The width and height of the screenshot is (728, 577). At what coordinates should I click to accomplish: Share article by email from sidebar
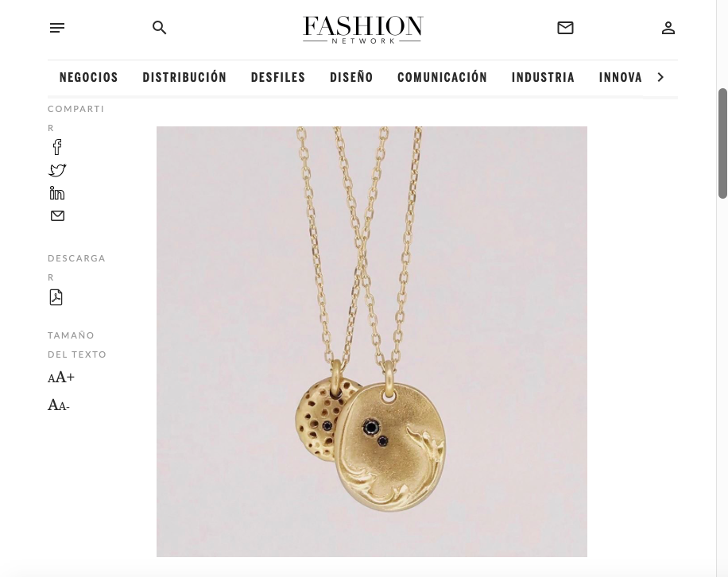tap(57, 216)
